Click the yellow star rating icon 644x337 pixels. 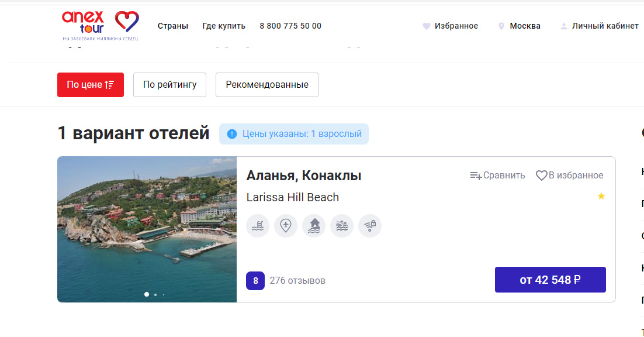click(601, 196)
